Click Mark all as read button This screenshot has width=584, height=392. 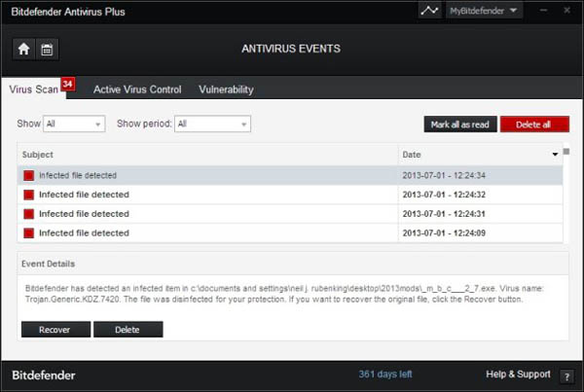pos(460,125)
